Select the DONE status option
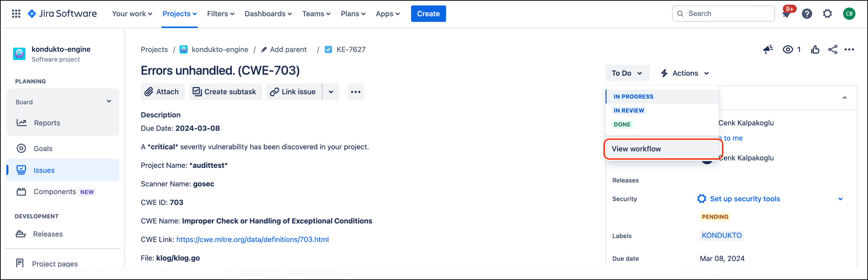This screenshot has height=280, width=868. click(x=622, y=124)
